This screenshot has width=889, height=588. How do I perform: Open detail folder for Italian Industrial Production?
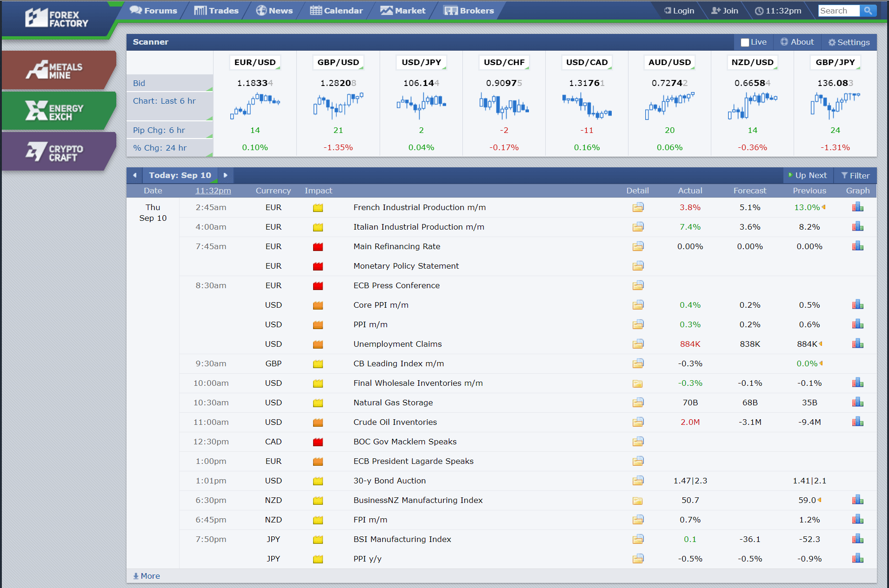638,227
